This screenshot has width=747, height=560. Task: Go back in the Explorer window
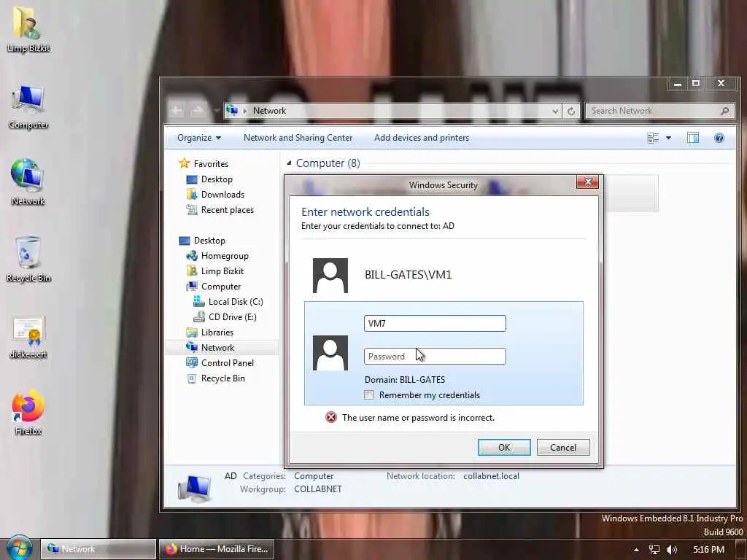coord(177,111)
